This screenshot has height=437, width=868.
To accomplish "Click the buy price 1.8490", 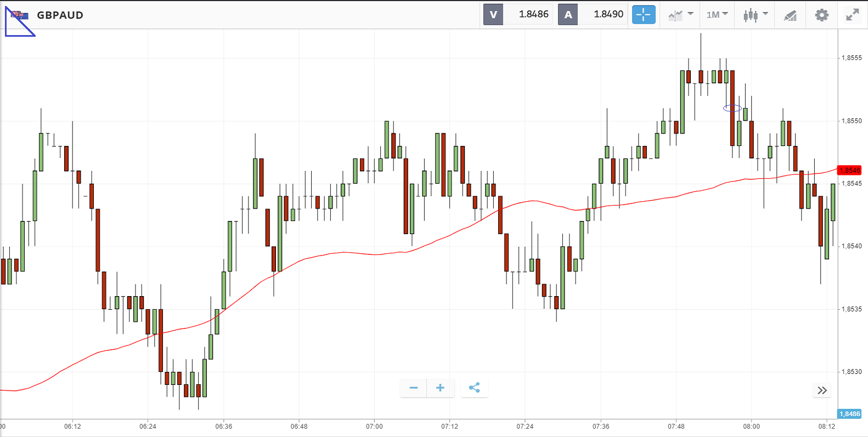I will click(608, 15).
